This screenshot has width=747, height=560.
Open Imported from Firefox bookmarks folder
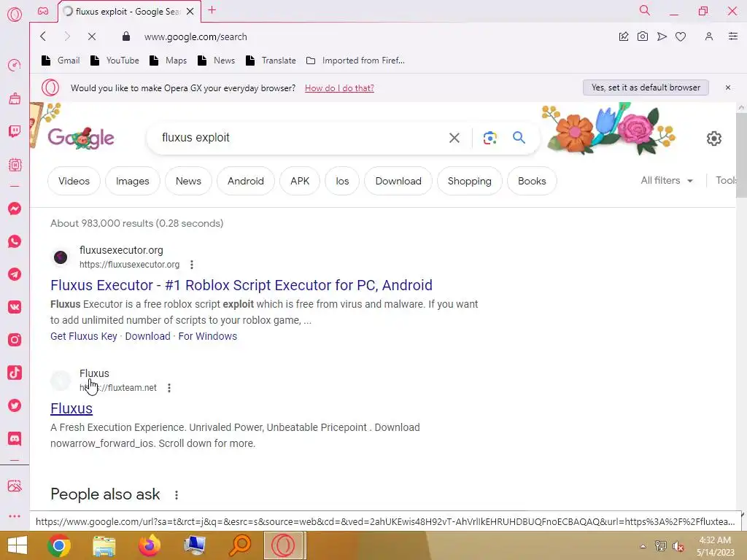[355, 61]
